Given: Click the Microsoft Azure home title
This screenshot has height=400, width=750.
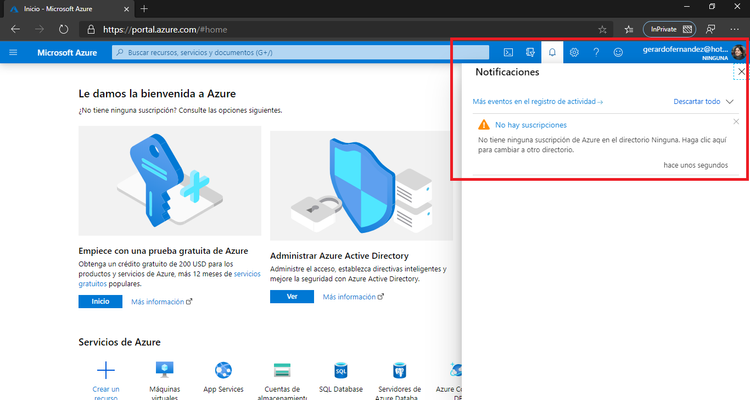Looking at the screenshot, I should pos(67,53).
